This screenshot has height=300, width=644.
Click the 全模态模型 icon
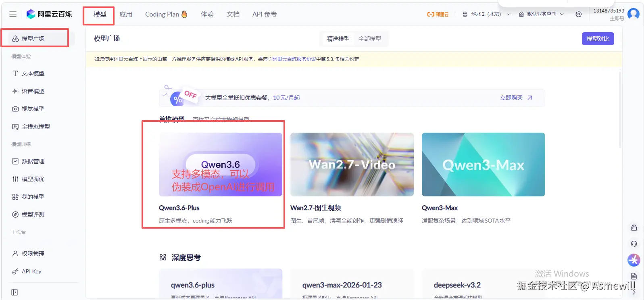pyautogui.click(x=15, y=127)
